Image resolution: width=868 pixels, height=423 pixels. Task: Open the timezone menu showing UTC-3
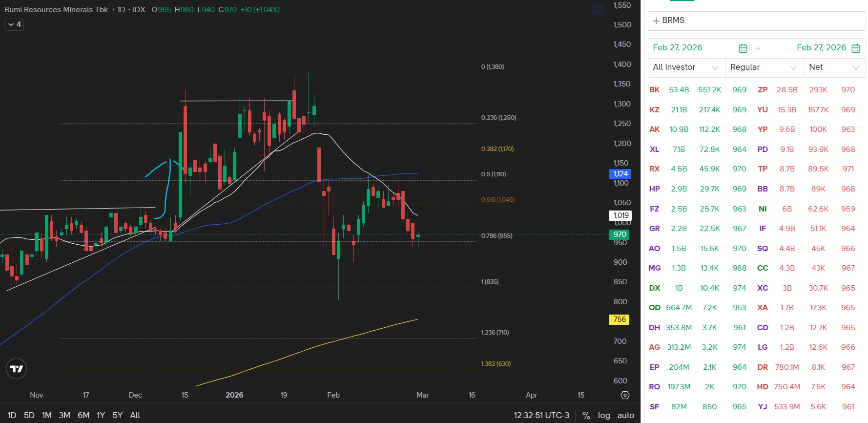click(x=541, y=415)
